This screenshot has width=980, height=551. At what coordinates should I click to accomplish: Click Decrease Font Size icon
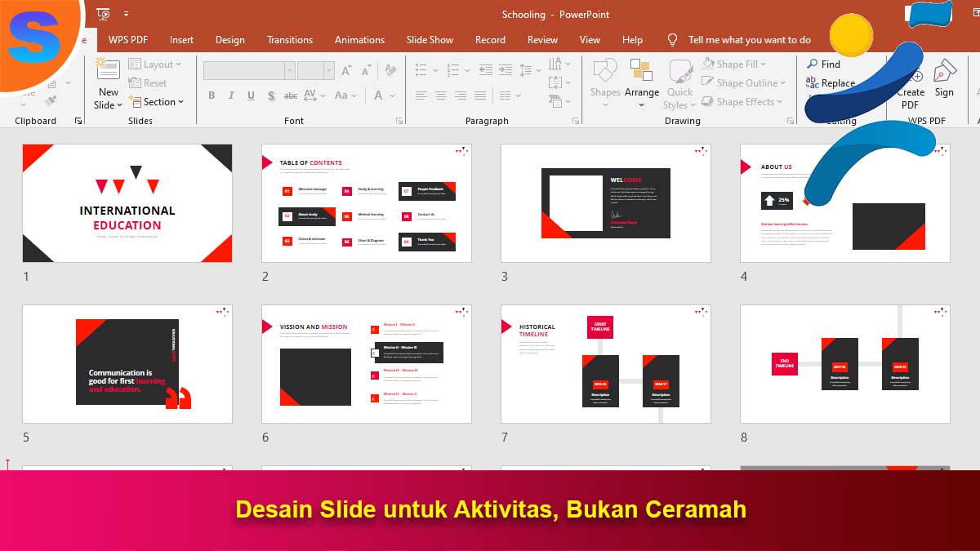click(365, 71)
